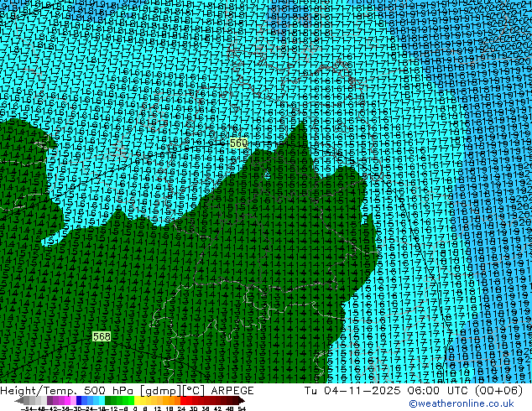Click the 560 contour height label

click(238, 143)
